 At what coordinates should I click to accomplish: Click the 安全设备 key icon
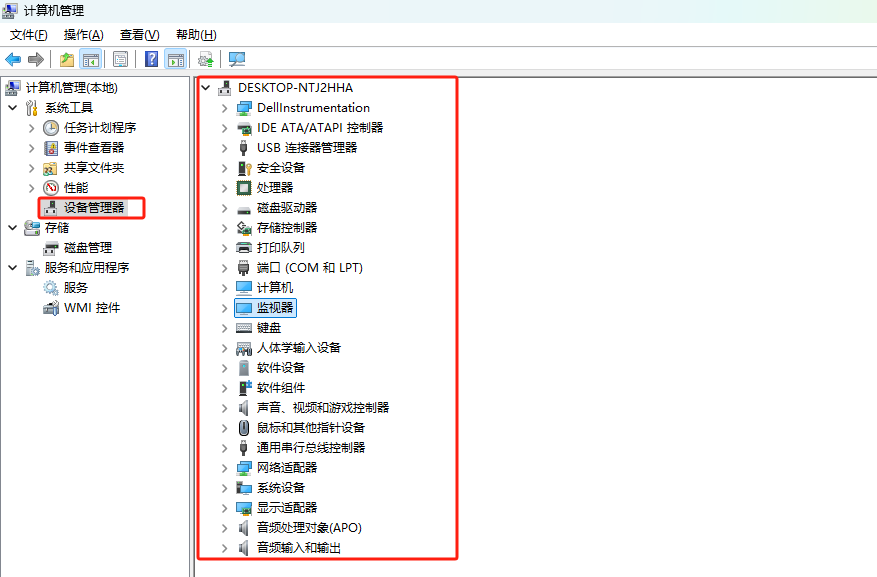click(x=244, y=168)
